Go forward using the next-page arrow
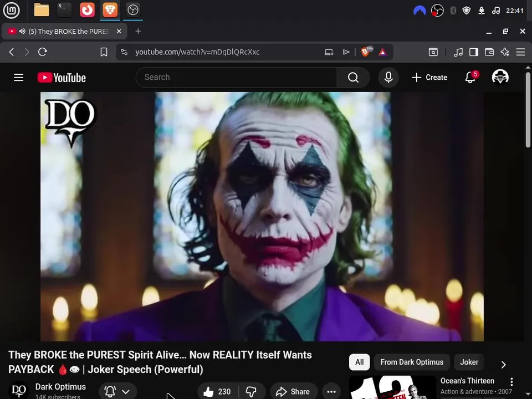This screenshot has height=399, width=532. pyautogui.click(x=27, y=52)
